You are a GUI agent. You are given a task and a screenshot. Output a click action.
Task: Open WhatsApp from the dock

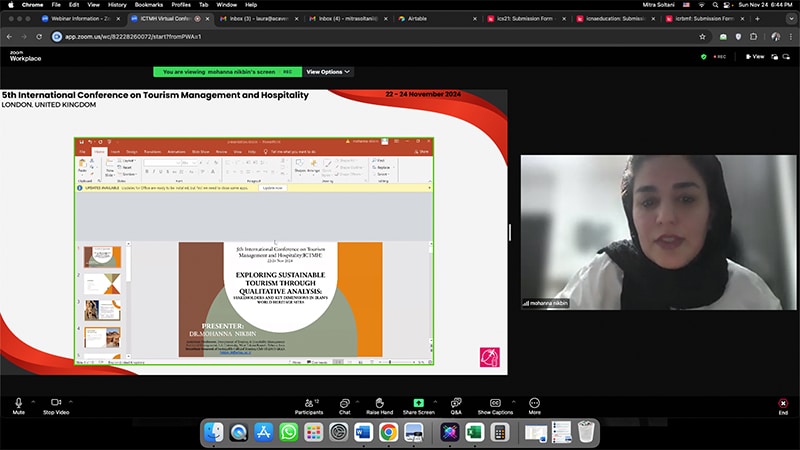[289, 432]
